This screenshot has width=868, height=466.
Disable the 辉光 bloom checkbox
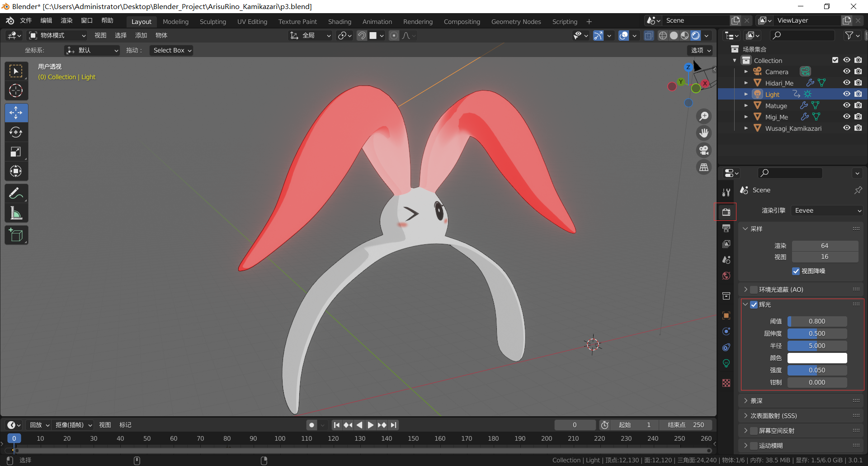pos(754,304)
